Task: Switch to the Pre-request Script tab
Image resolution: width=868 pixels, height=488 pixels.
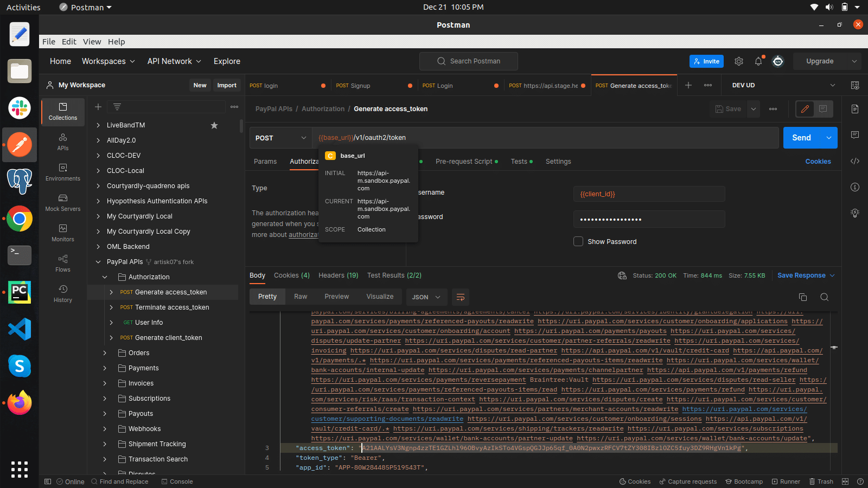Action: (x=464, y=162)
